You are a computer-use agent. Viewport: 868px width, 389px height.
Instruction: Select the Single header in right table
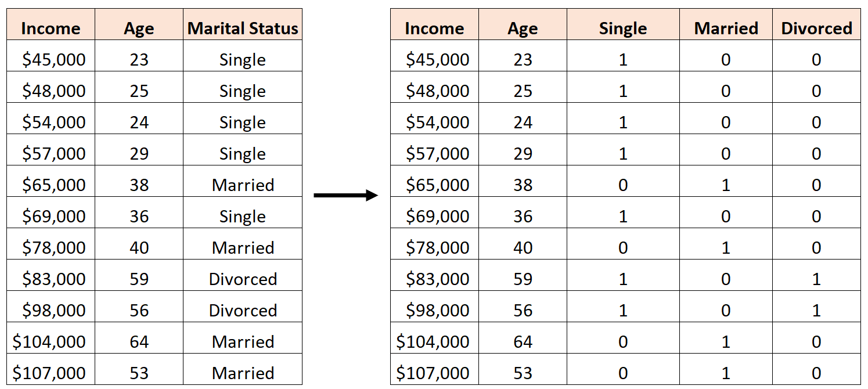click(623, 28)
